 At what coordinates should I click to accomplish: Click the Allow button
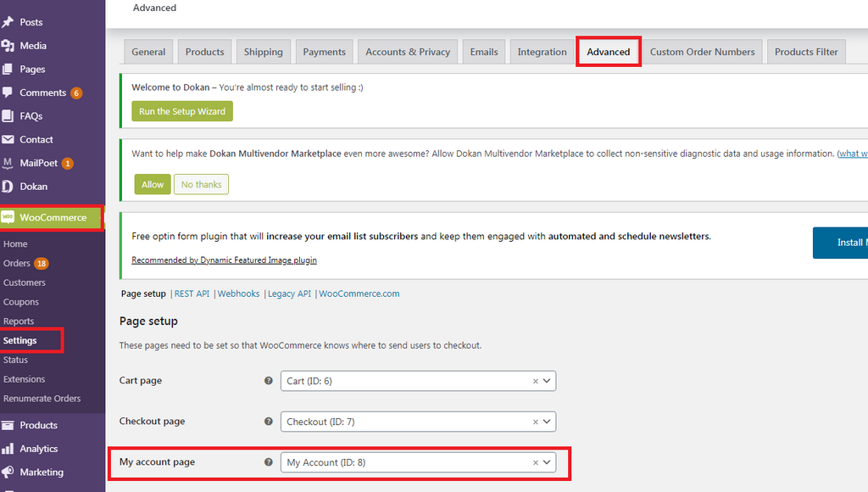coord(153,185)
